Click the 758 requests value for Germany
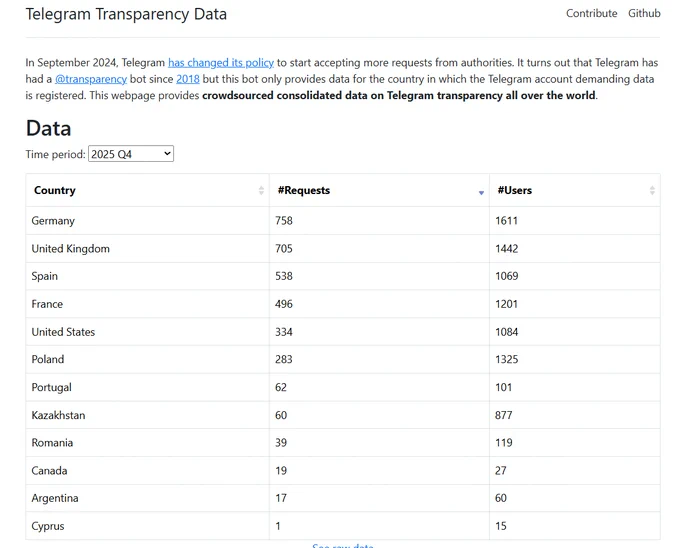 (284, 221)
